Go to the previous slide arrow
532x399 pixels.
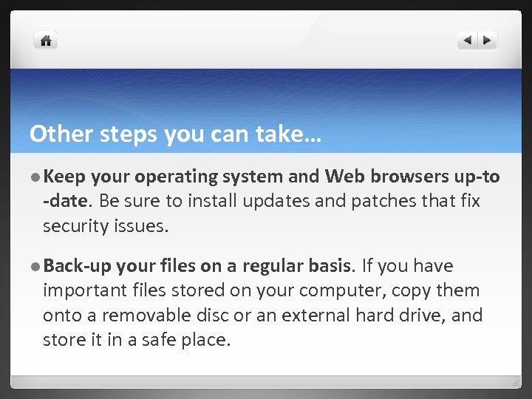(x=468, y=41)
